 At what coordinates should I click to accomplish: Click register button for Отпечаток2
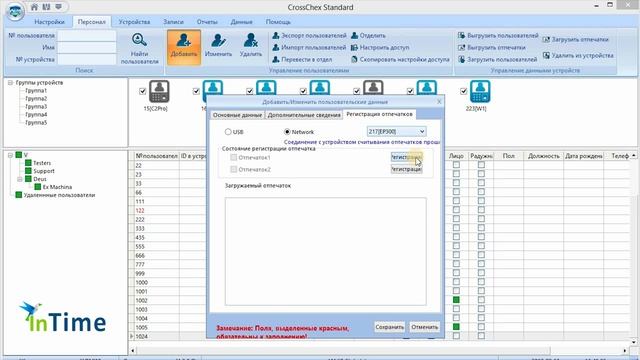point(407,169)
